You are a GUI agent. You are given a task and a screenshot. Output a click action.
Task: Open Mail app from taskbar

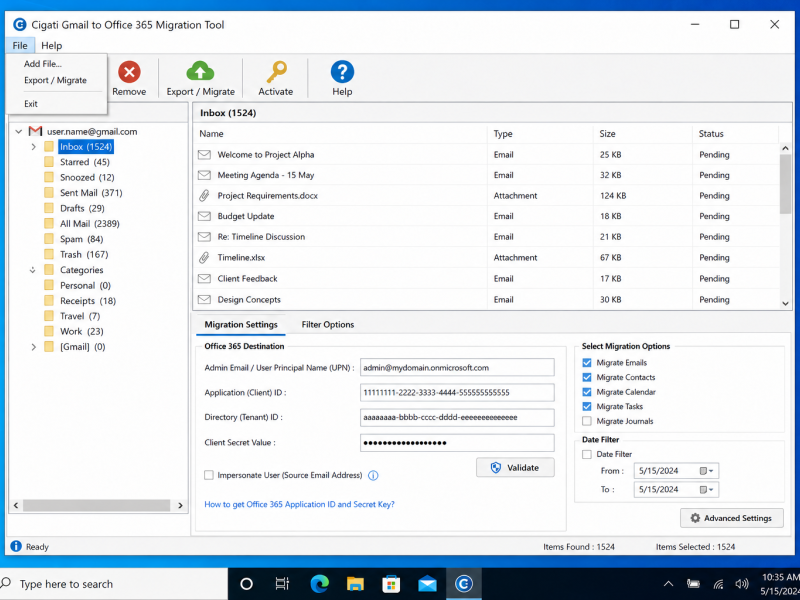[427, 584]
